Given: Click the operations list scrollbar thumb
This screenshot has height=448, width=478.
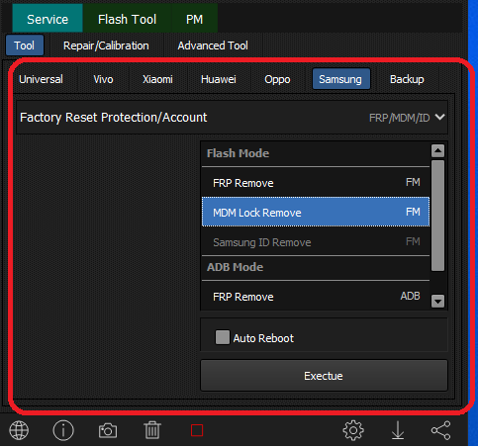Looking at the screenshot, I should (x=437, y=216).
